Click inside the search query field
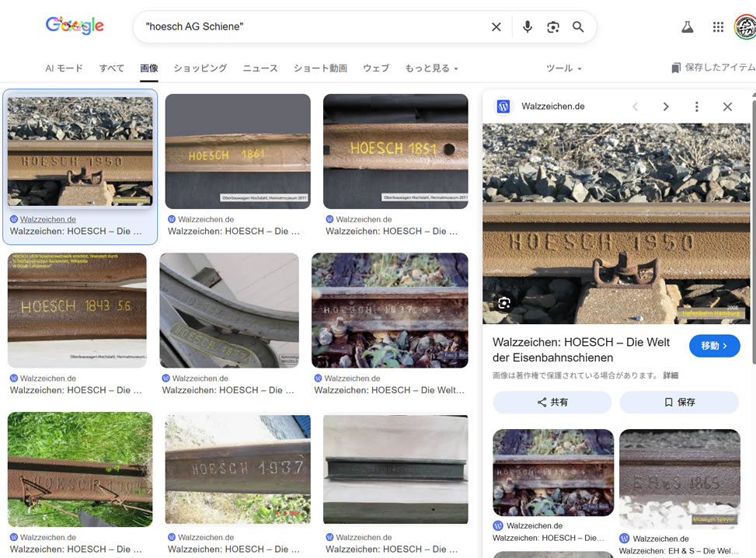 pyautogui.click(x=311, y=27)
